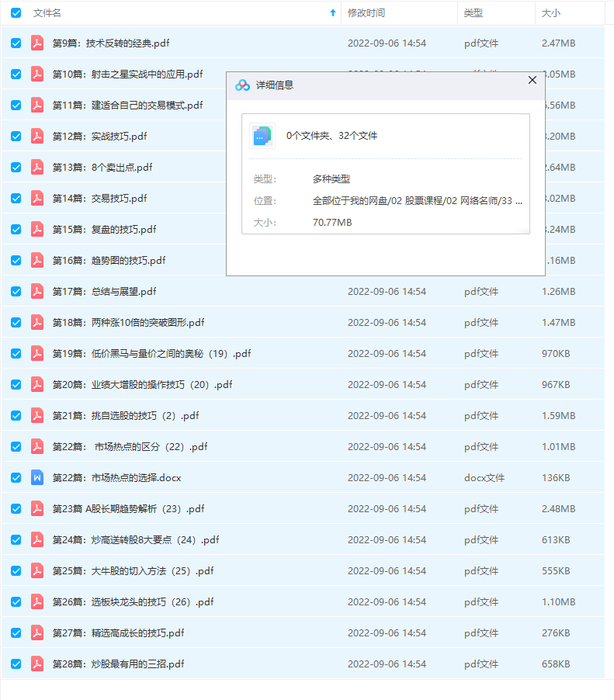Click the PDF icon of 第21篇：挑自选股的技巧

point(37,415)
